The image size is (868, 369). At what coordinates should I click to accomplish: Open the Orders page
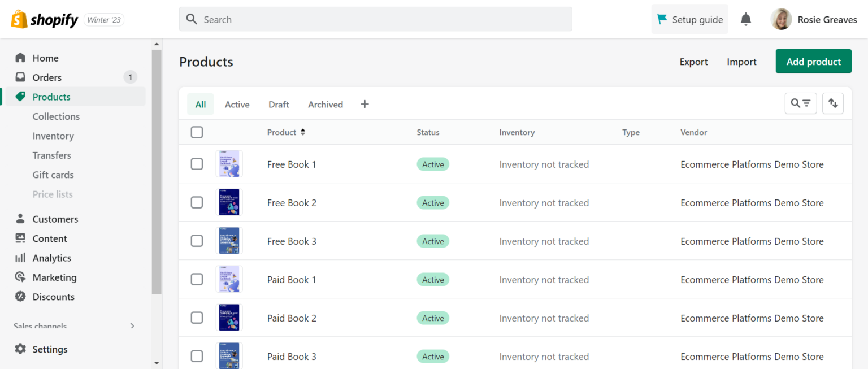pyautogui.click(x=48, y=77)
